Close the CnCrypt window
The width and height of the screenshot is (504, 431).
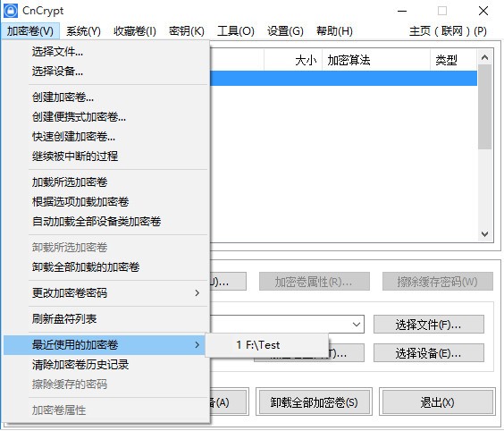(x=483, y=11)
